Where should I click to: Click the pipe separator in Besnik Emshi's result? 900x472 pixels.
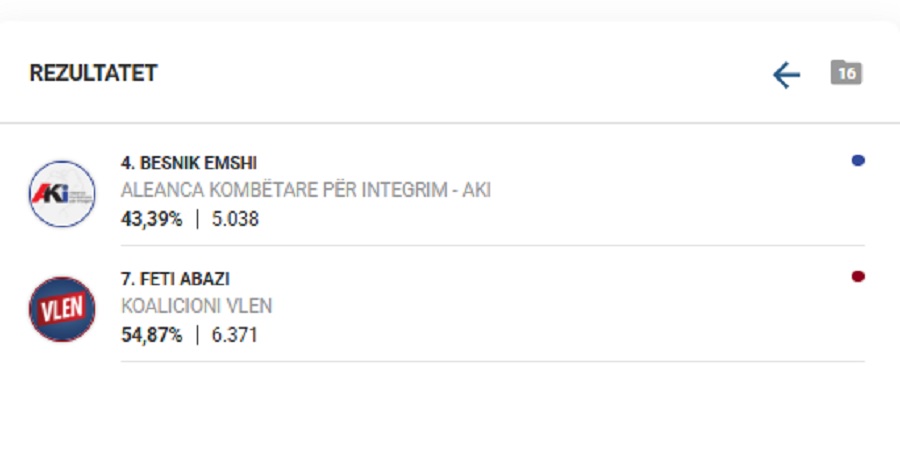[197, 219]
